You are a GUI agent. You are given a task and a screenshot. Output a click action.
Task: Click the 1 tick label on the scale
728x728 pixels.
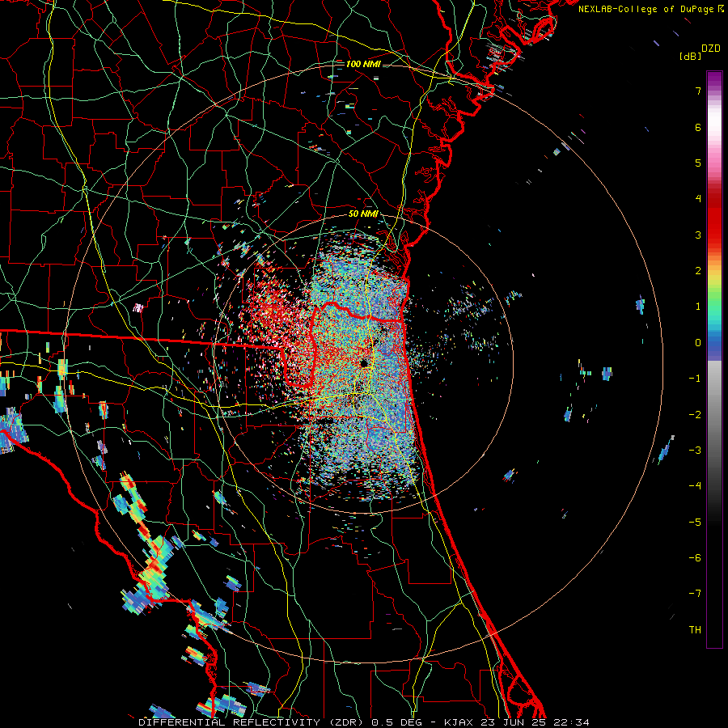click(x=698, y=307)
